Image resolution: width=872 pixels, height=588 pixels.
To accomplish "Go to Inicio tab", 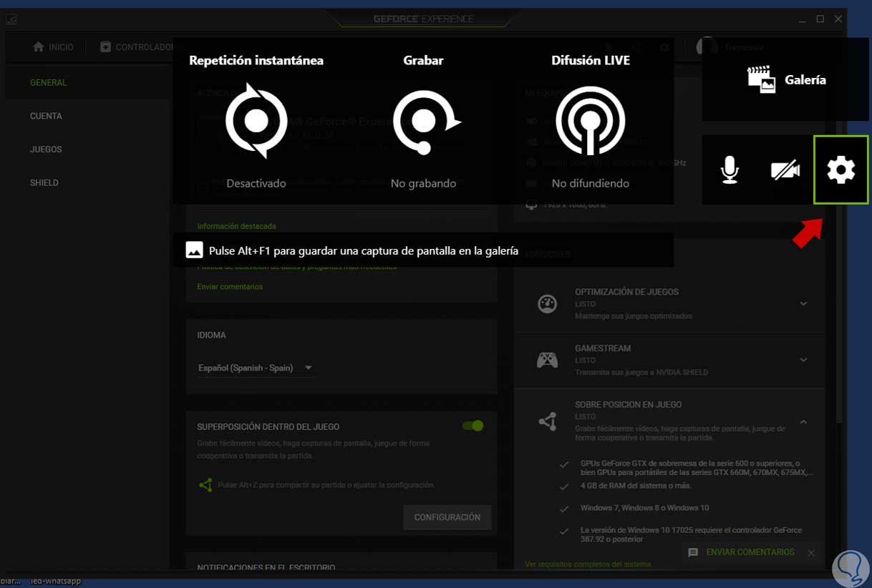I will point(53,46).
